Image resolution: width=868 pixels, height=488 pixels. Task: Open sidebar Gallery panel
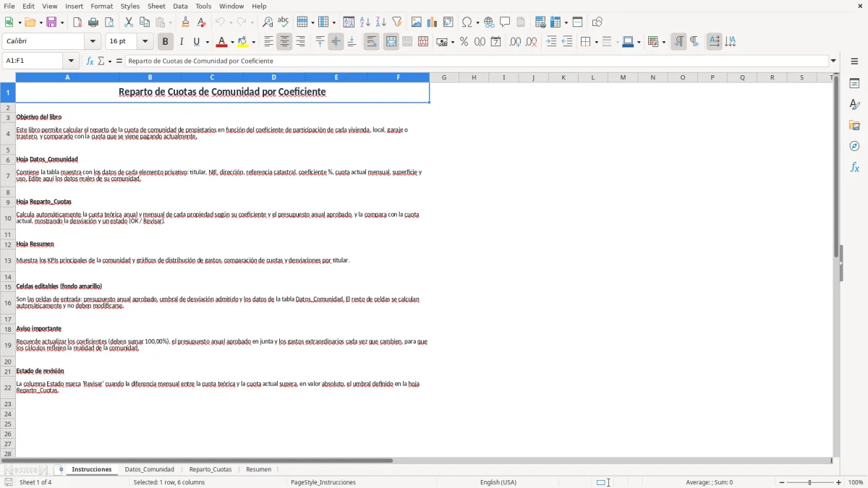click(854, 125)
